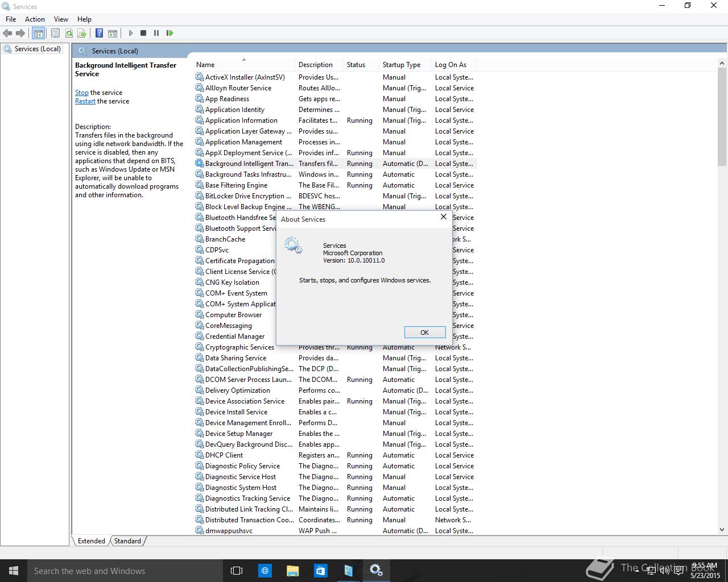Click the gear icon beside Computer Browser
The height and width of the screenshot is (582, 728).
click(199, 314)
